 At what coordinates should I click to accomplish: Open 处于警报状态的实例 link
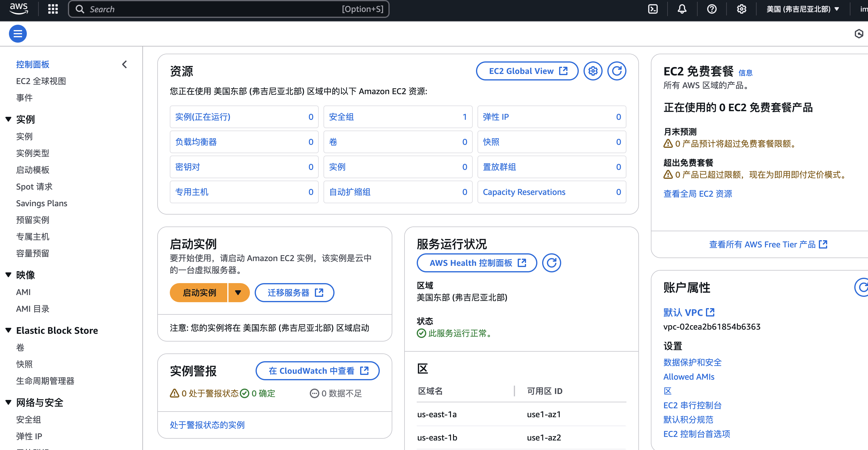coord(207,425)
